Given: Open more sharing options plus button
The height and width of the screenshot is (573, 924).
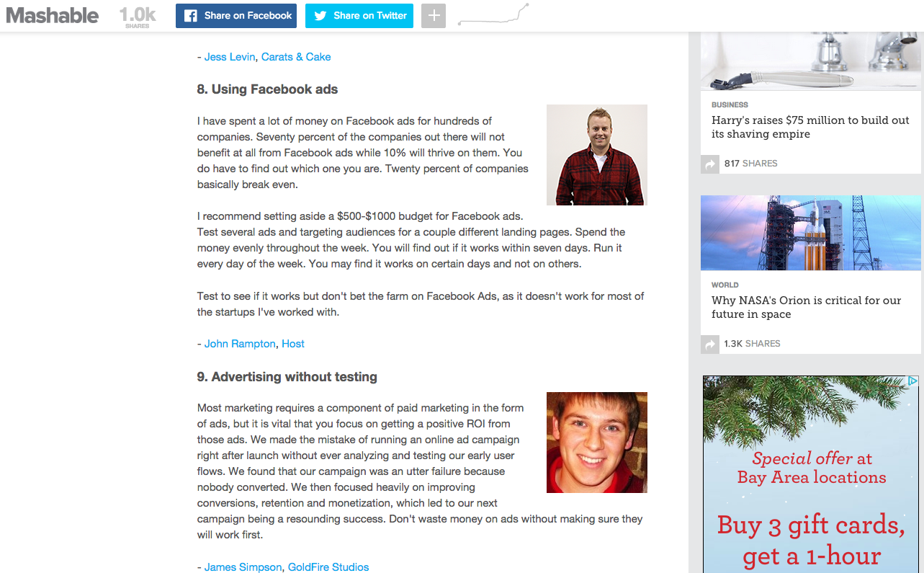Looking at the screenshot, I should [x=434, y=16].
